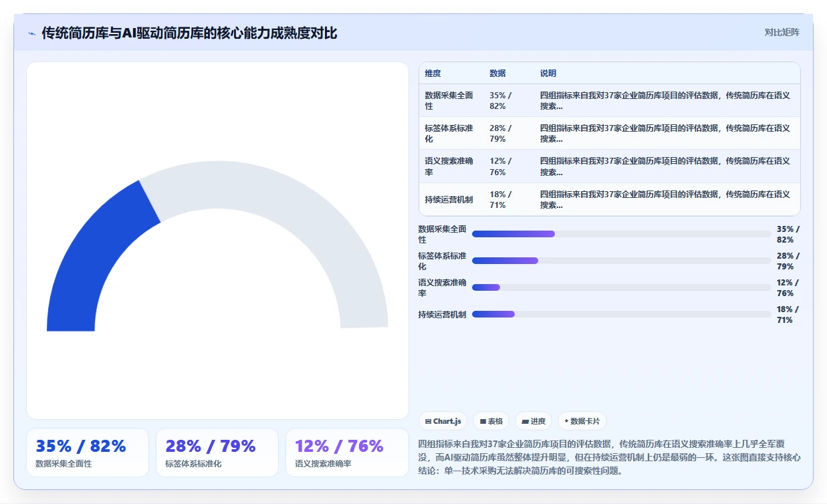Click 18% / 71% beside progress bar
Screen dimensions: 827x504
click(788, 315)
